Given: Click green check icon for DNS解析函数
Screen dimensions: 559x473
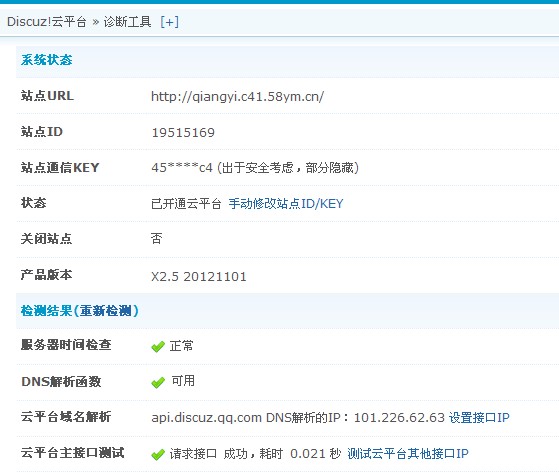Looking at the screenshot, I should (158, 382).
